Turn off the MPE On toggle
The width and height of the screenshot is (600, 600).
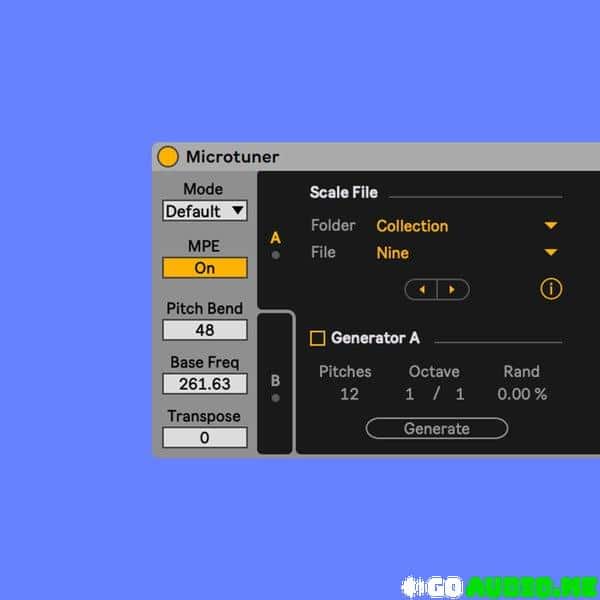(205, 268)
